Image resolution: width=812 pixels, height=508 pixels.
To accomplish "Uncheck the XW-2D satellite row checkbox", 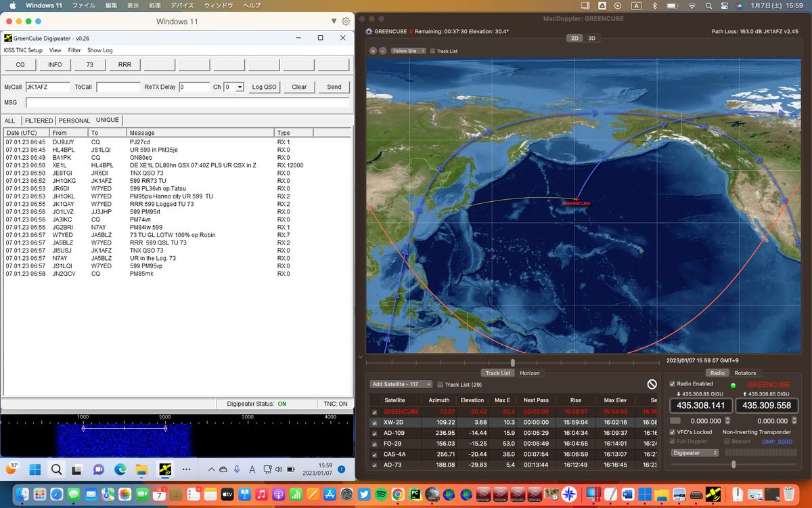I will (374, 423).
